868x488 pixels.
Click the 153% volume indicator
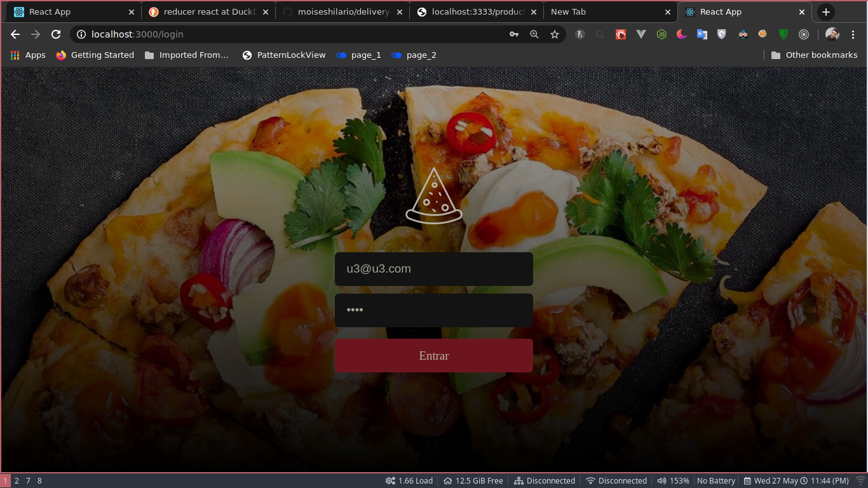pos(673,481)
